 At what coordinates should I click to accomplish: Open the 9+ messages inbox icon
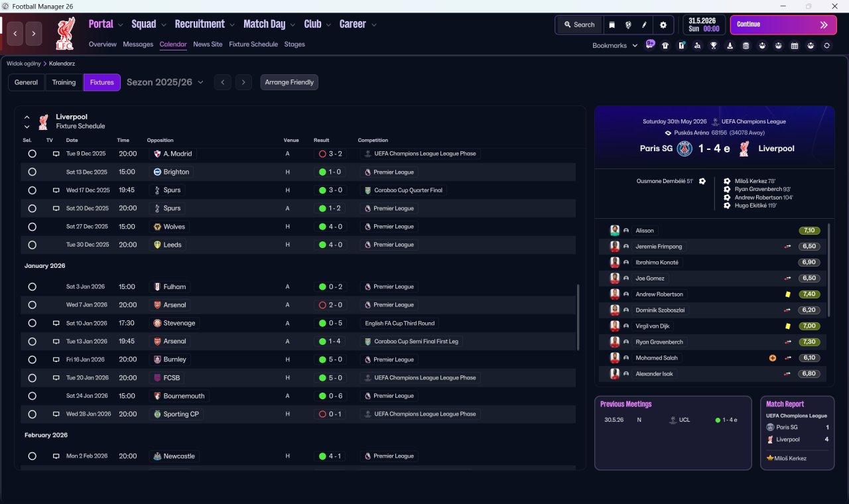[x=650, y=45]
